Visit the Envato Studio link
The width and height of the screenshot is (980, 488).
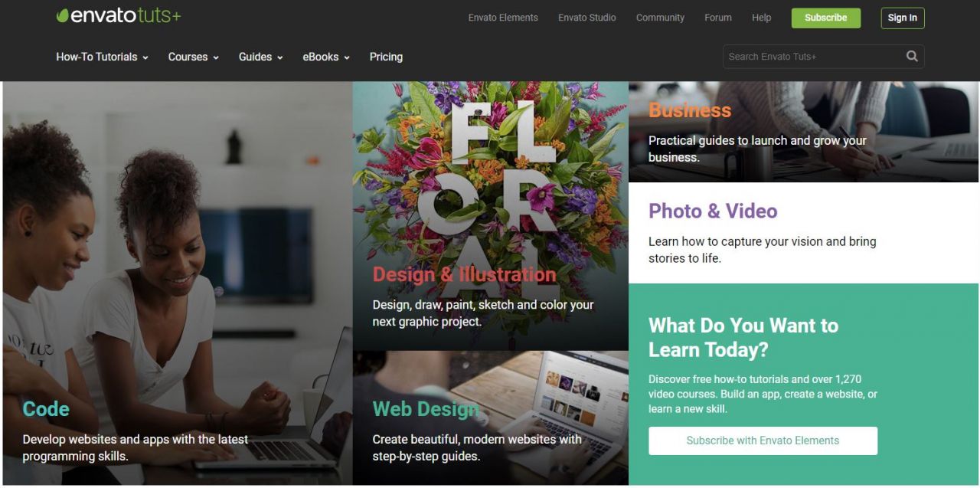586,18
